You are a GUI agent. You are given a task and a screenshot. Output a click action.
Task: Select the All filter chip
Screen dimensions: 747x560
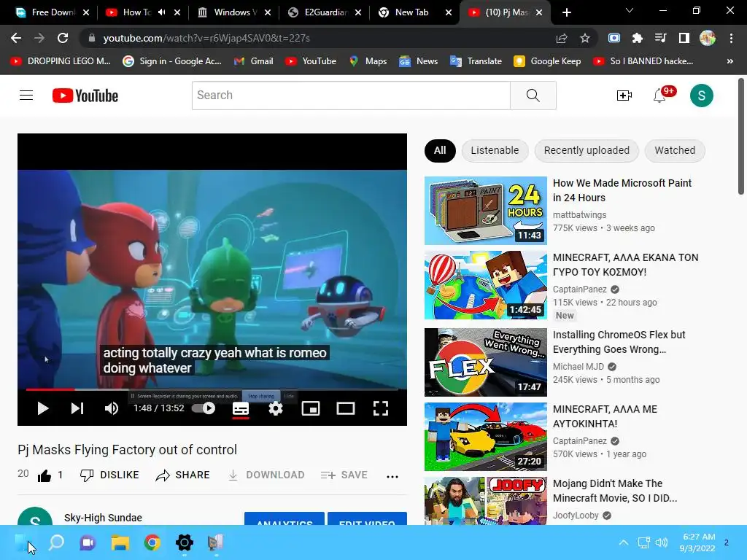point(440,150)
